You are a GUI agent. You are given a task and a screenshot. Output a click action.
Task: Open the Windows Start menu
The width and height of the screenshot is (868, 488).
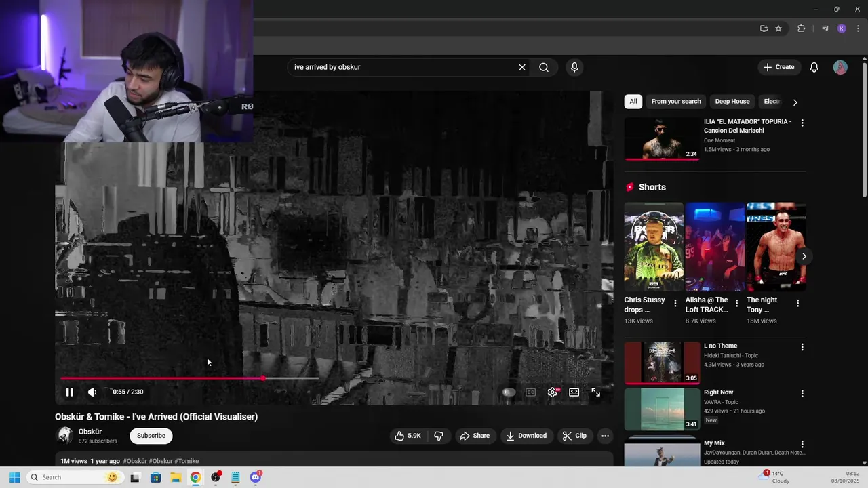(x=14, y=477)
